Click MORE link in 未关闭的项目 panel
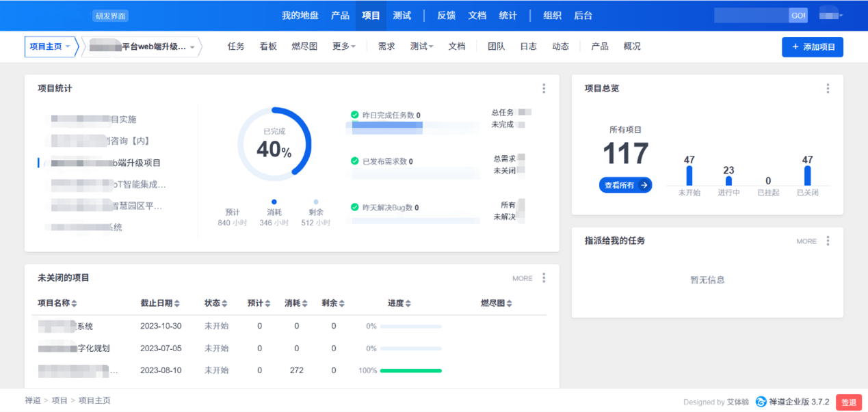Screen dimensions: 868x412 [x=522, y=278]
